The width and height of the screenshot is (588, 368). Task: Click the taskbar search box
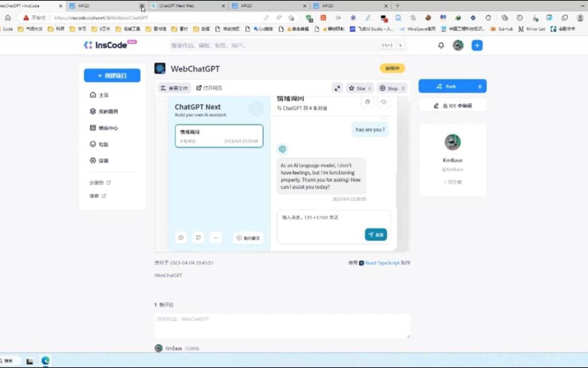click(10, 361)
